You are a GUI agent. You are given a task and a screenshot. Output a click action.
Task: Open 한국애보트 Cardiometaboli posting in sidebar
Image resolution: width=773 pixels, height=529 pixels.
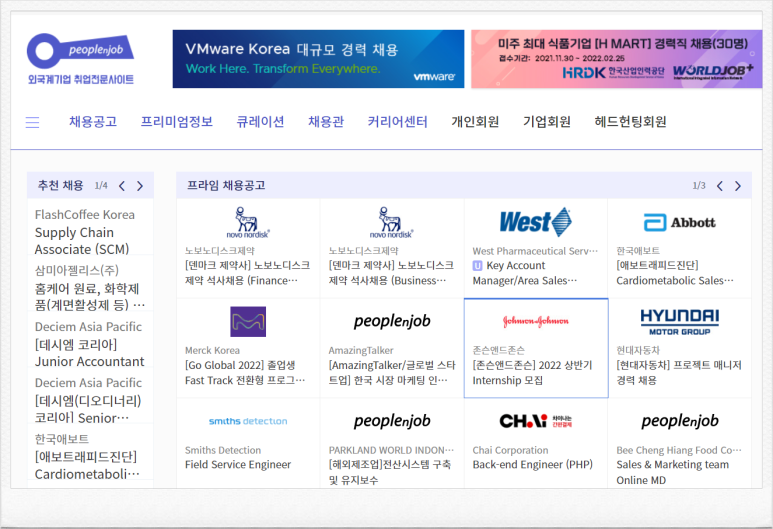pos(87,465)
